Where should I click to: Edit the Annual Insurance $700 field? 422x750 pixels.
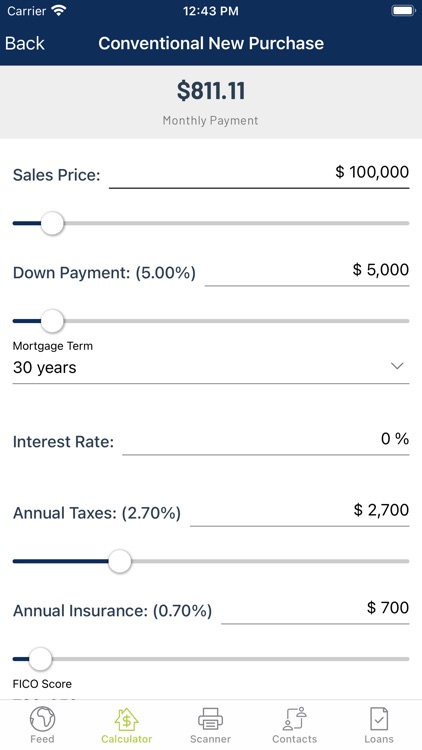tap(315, 609)
